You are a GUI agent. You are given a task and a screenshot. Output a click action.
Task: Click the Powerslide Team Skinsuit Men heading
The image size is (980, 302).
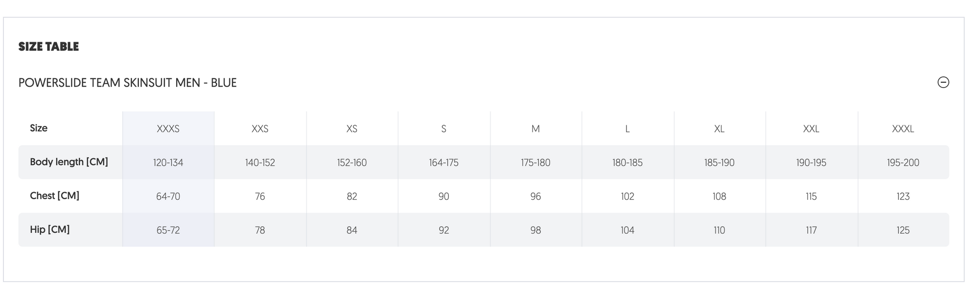(x=127, y=83)
